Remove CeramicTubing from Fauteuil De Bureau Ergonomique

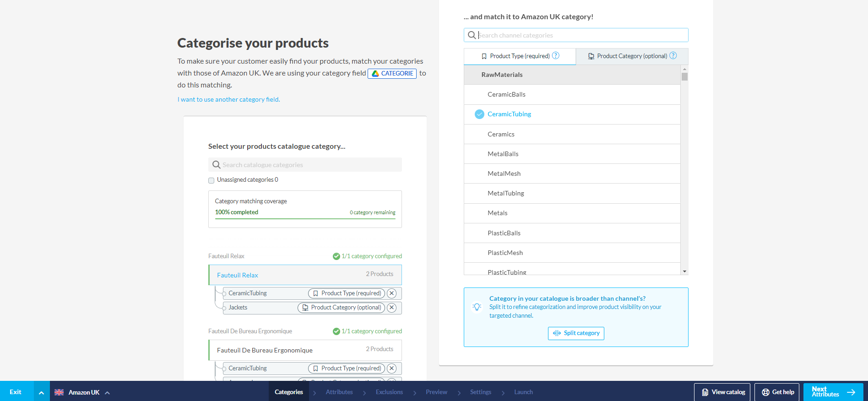tap(391, 368)
